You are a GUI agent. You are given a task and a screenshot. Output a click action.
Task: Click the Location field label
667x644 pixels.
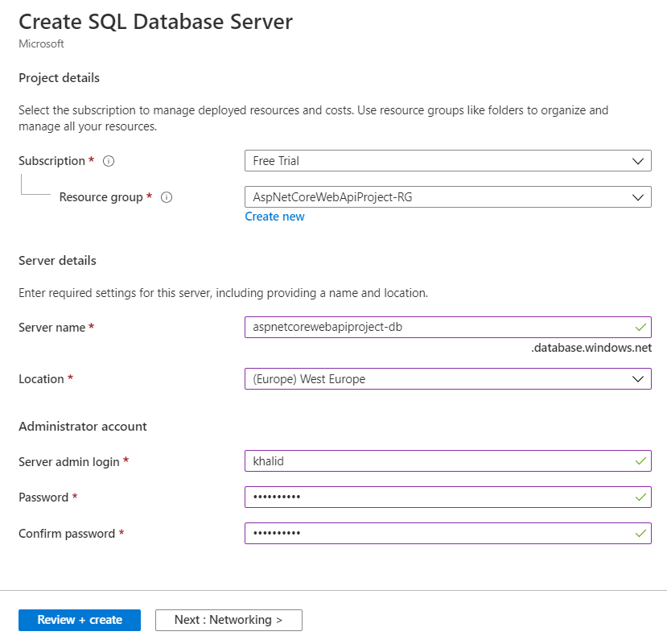click(41, 379)
